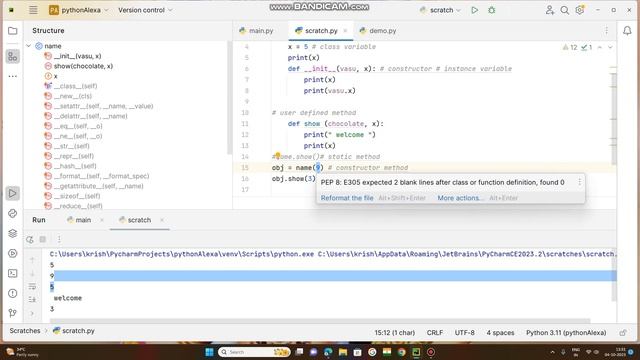Collapse the name class node
The height and width of the screenshot is (360, 640).
[x=29, y=46]
